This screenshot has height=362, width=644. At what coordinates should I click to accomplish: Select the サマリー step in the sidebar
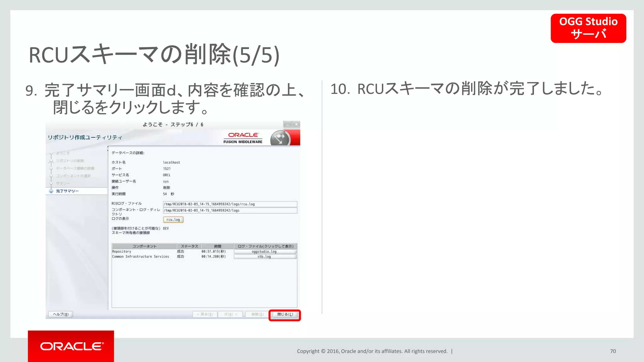click(x=63, y=184)
